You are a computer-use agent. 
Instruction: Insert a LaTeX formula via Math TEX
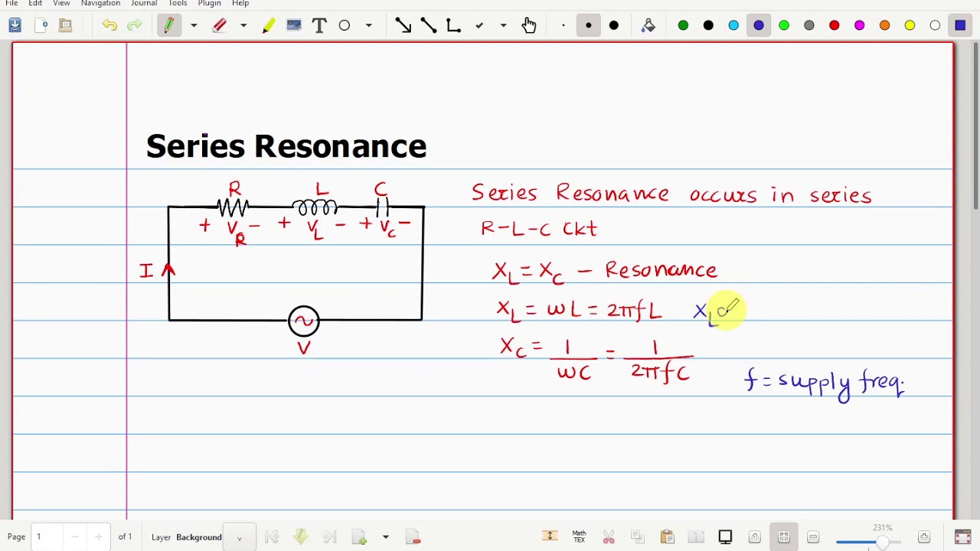[x=579, y=537]
